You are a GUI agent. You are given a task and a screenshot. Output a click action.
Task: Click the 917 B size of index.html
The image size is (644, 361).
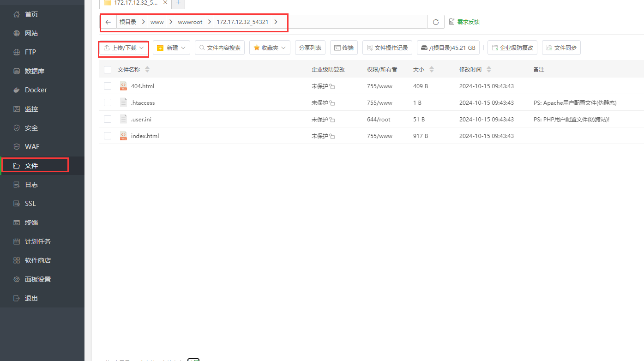pyautogui.click(x=421, y=136)
